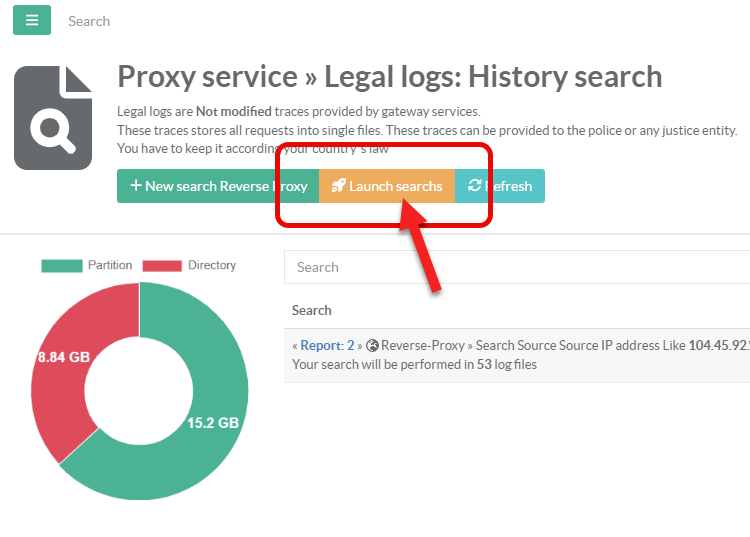The width and height of the screenshot is (750, 537).
Task: Open the Report: 2 link
Action: click(327, 346)
